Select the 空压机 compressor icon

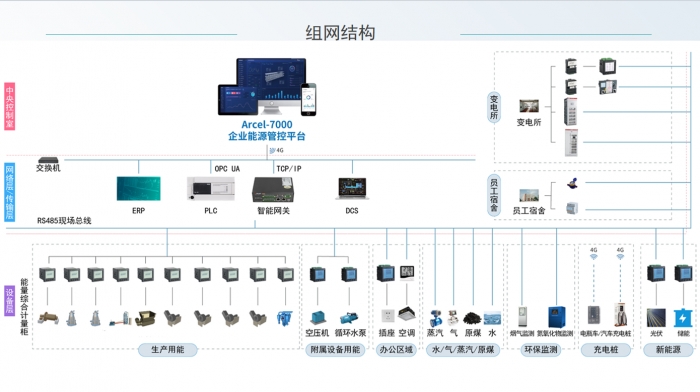coord(318,317)
